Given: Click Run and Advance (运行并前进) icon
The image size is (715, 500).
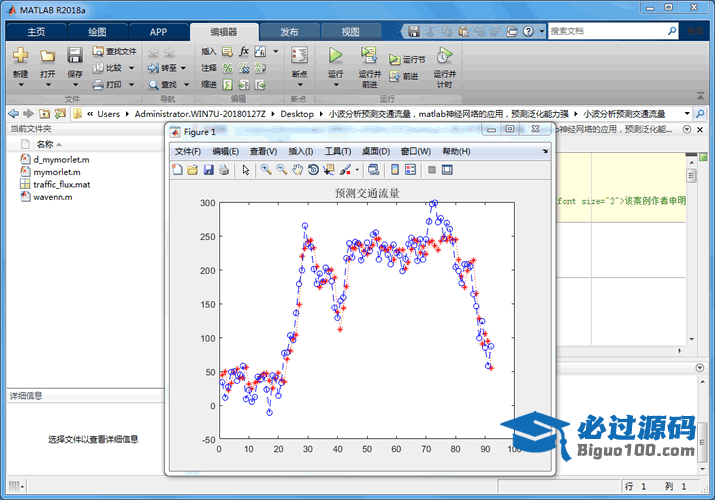Looking at the screenshot, I should 369,55.
